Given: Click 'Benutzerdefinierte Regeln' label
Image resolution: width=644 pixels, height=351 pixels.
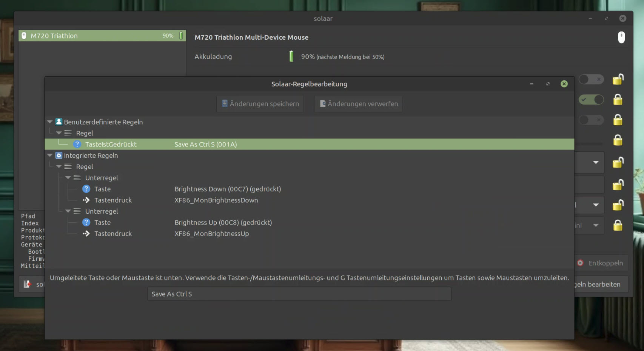Looking at the screenshot, I should pyautogui.click(x=103, y=122).
